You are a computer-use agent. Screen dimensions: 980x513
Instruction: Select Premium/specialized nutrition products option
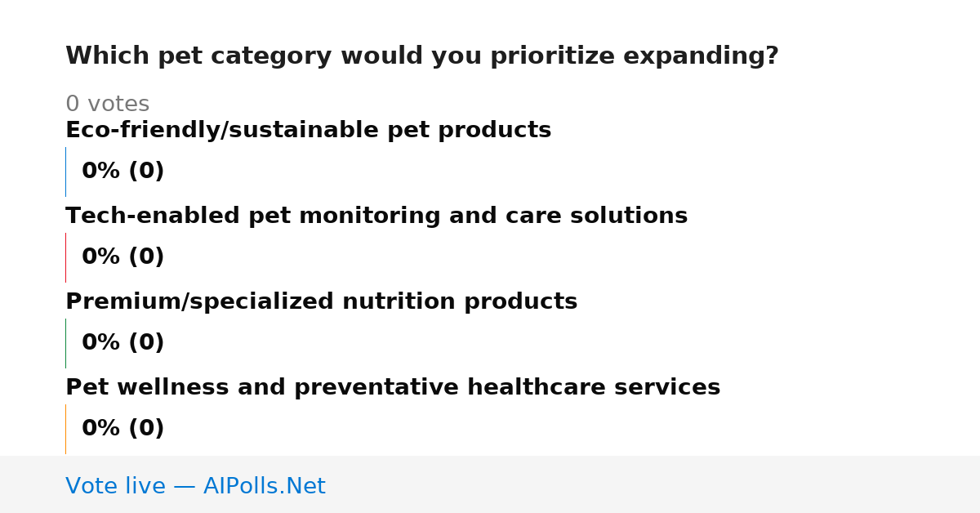click(321, 302)
